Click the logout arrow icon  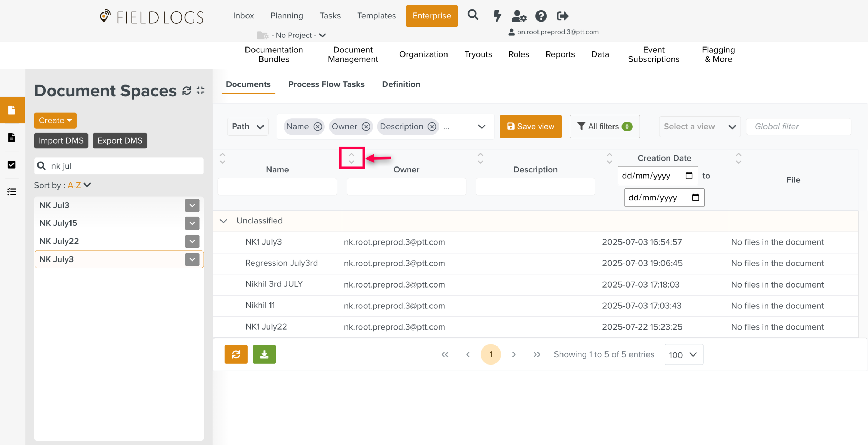pos(562,16)
